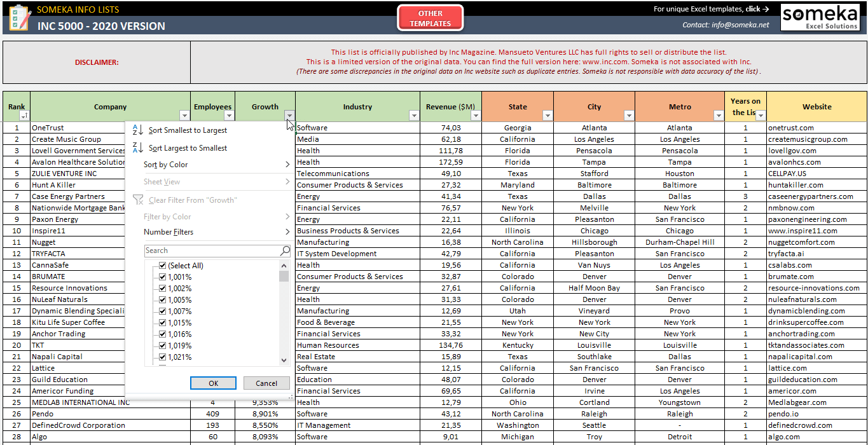The width and height of the screenshot is (868, 445).
Task: Select the DefinedCrowd Corporation cell
Action: click(x=110, y=425)
